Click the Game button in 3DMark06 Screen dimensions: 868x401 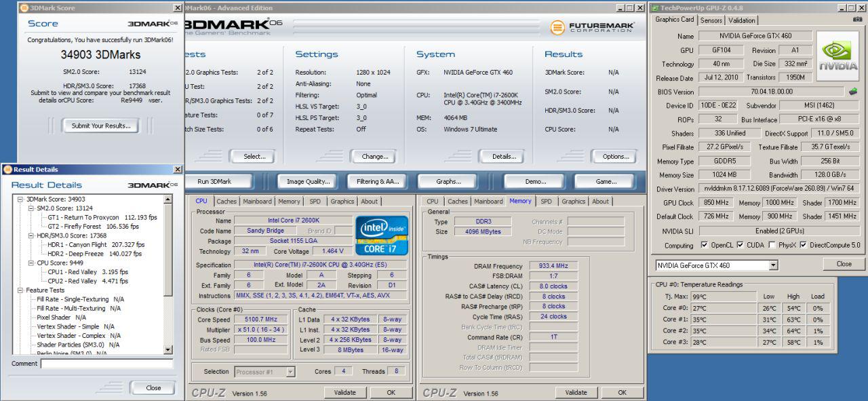click(606, 181)
